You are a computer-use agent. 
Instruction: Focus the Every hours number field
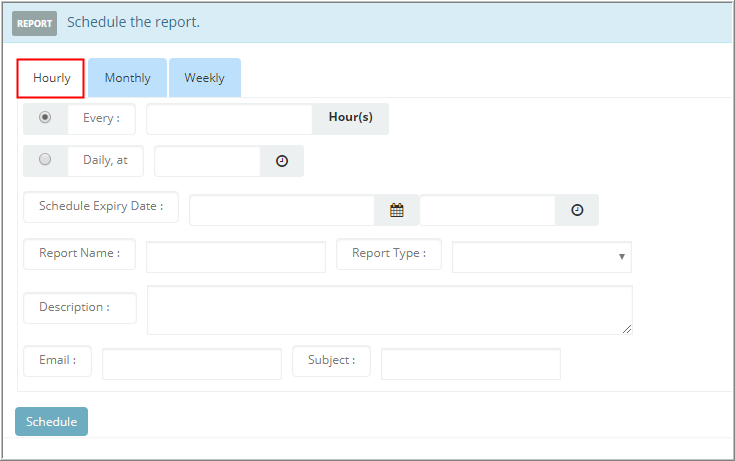pyautogui.click(x=229, y=119)
